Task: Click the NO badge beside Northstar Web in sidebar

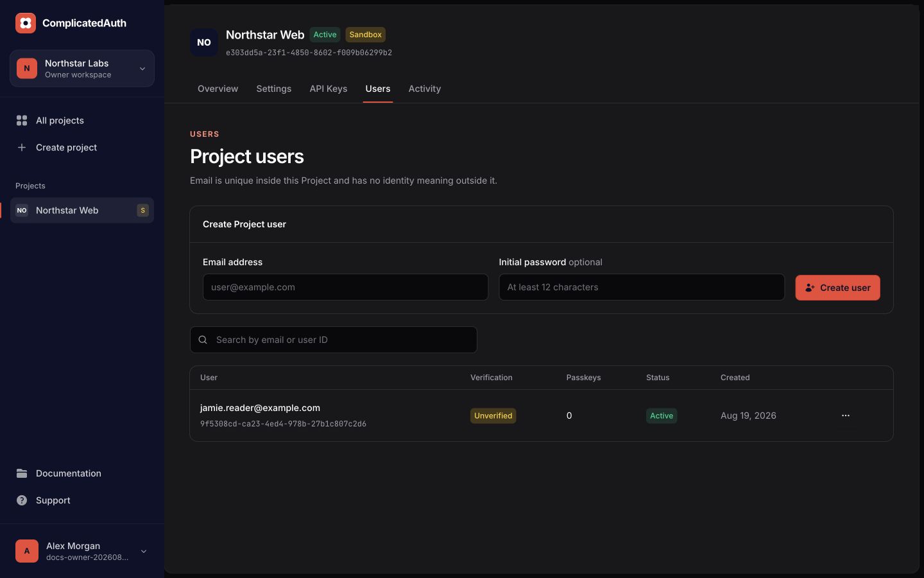Action: point(22,210)
